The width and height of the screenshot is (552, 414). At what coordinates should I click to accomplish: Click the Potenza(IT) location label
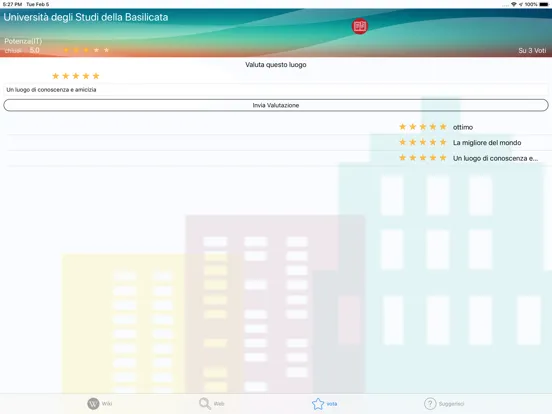(x=23, y=41)
